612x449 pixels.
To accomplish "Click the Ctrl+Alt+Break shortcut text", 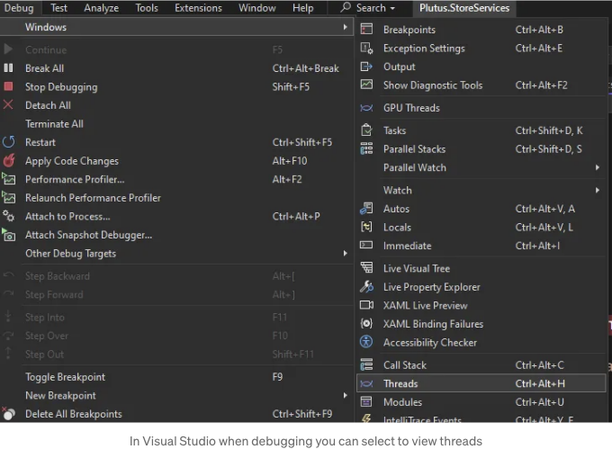I will (x=306, y=68).
